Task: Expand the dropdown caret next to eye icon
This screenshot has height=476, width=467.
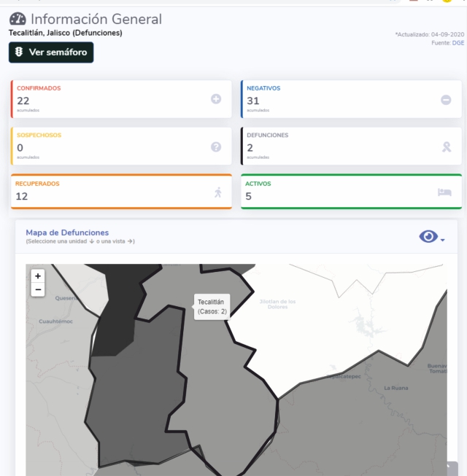Action: (x=443, y=240)
